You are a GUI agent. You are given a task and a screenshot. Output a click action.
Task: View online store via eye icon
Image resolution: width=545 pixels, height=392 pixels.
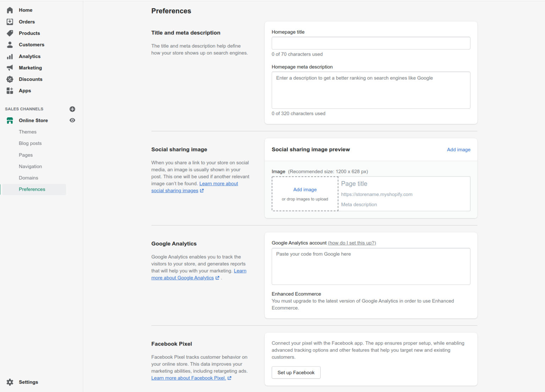(72, 121)
